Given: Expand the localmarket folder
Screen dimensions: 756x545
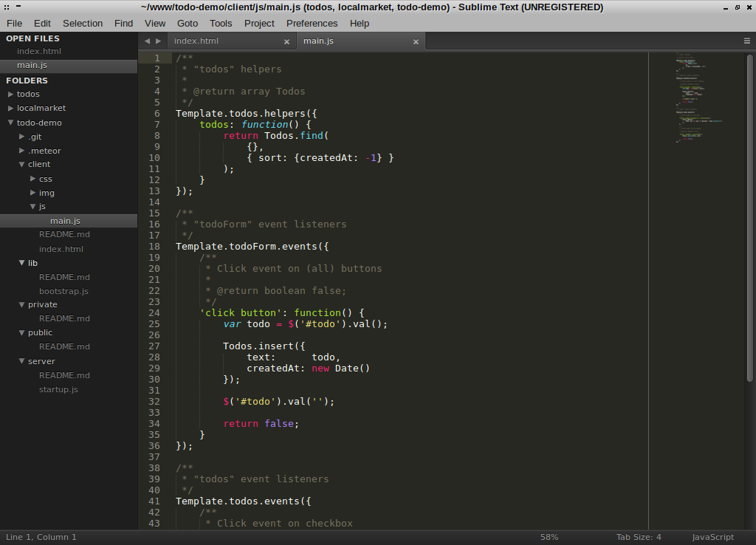Looking at the screenshot, I should point(10,108).
